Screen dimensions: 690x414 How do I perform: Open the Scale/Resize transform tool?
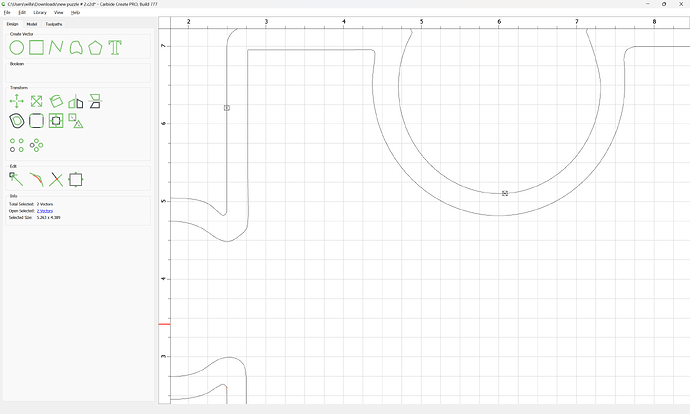click(36, 101)
